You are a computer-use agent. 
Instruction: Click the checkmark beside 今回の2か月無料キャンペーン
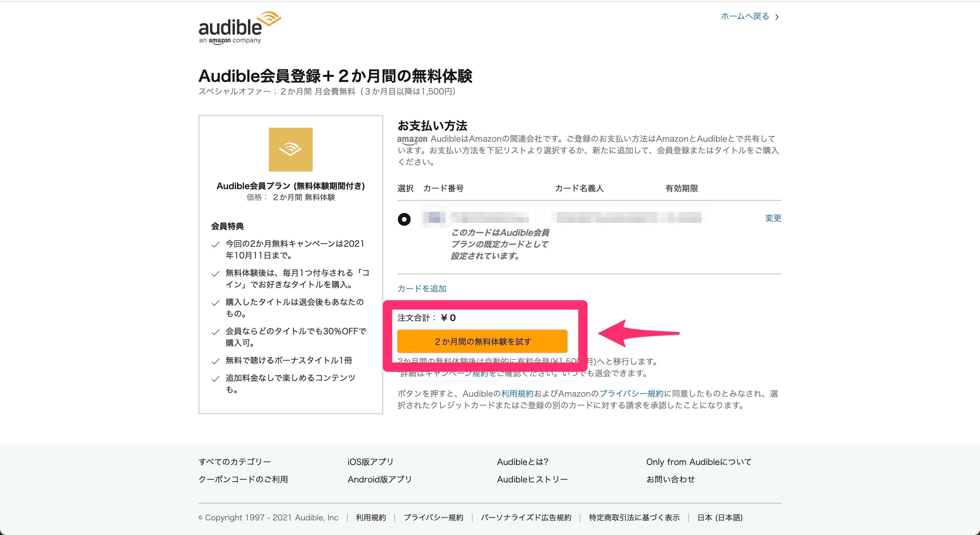215,245
